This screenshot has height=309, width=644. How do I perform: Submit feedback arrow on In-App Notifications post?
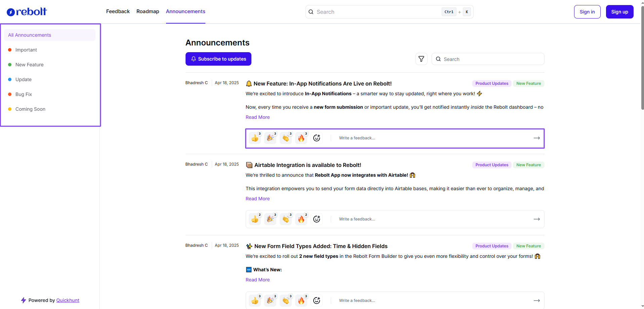tap(537, 138)
